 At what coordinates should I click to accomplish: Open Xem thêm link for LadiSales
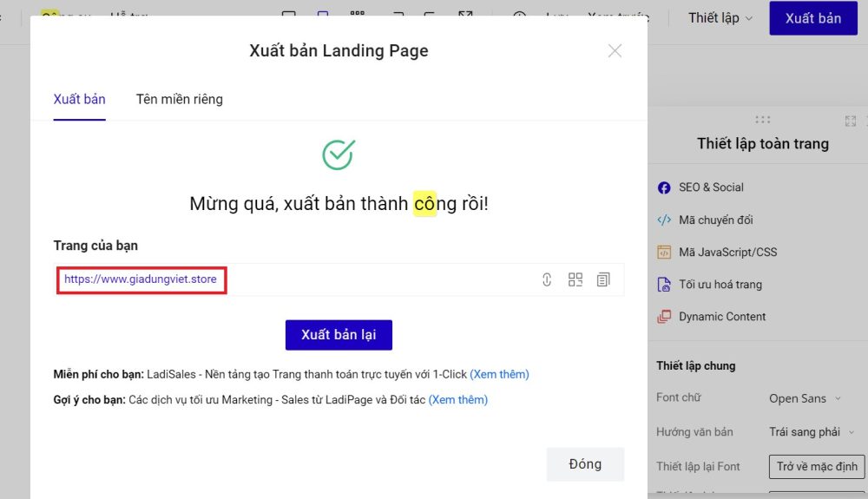[499, 375]
